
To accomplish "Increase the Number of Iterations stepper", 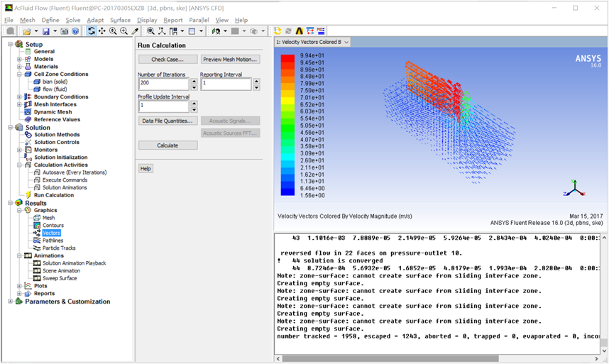I will 194,81.
